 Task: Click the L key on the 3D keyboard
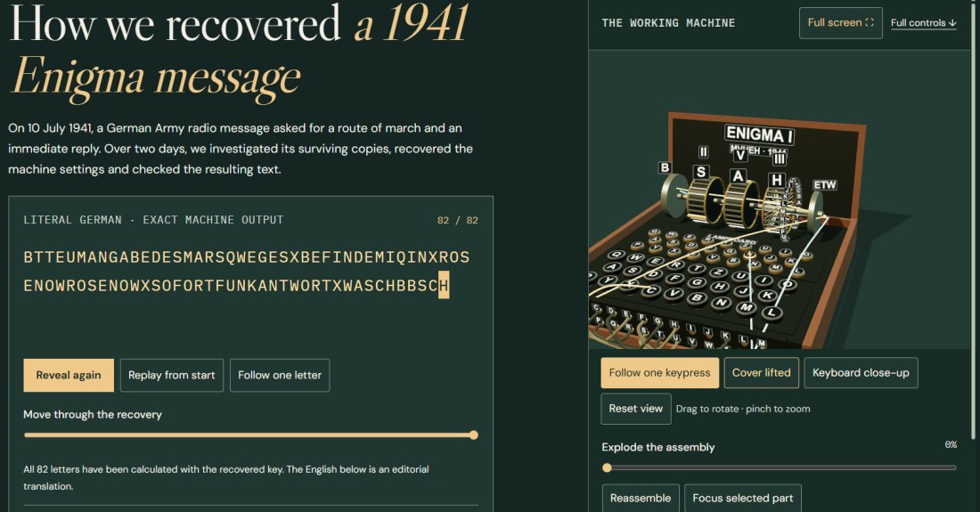pyautogui.click(x=772, y=313)
